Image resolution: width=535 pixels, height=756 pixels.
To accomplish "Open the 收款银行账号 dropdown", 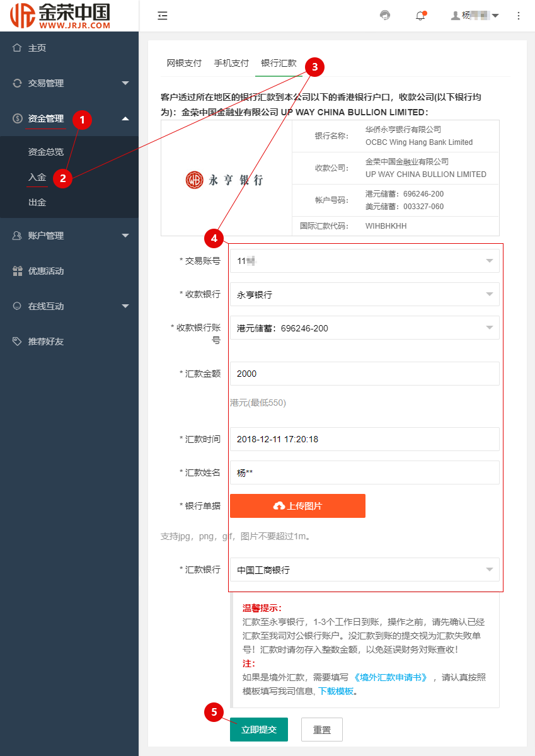I will click(365, 328).
